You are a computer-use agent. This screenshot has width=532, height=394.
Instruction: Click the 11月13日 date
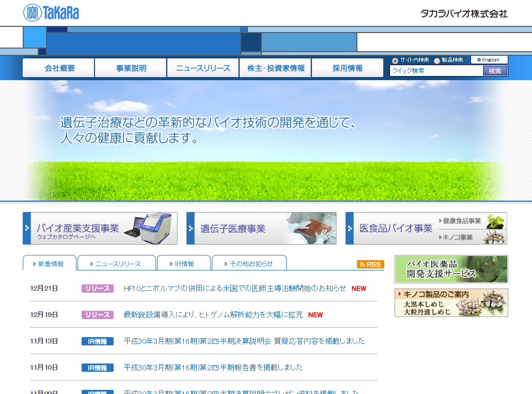click(x=44, y=341)
